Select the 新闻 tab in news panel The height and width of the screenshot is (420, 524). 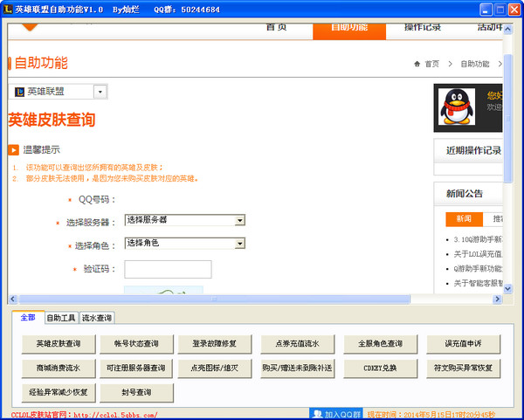tap(464, 219)
